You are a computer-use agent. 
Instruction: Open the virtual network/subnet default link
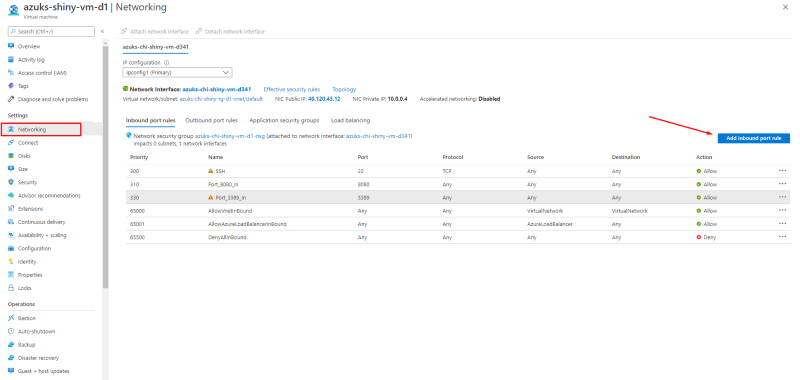point(221,99)
